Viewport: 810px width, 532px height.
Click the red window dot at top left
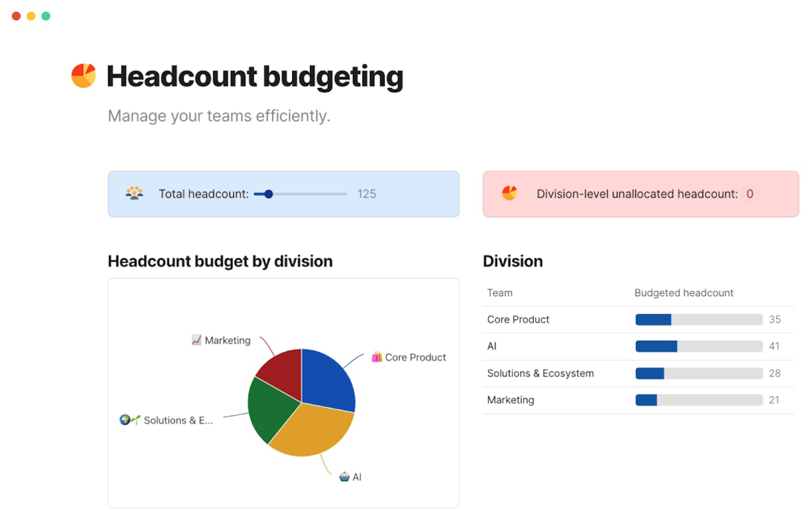pos(16,16)
